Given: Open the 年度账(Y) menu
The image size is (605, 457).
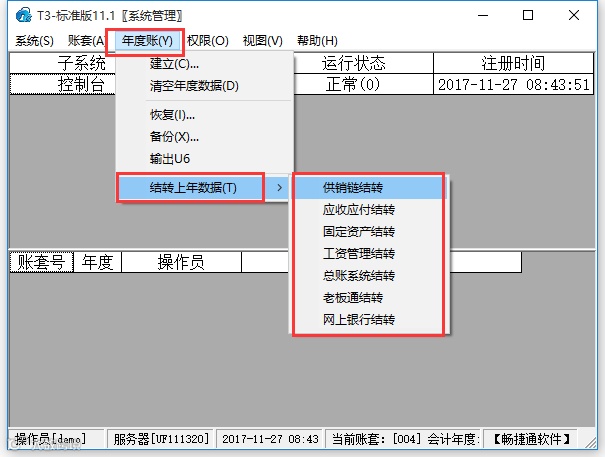Looking at the screenshot, I should (x=147, y=41).
